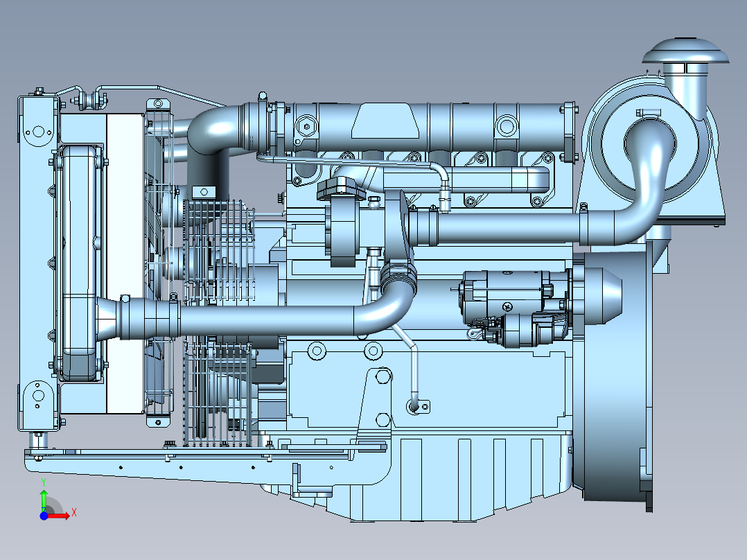This screenshot has height=560, width=747.
Task: Click the blue Z axis dot on the triad
Action: click(44, 516)
